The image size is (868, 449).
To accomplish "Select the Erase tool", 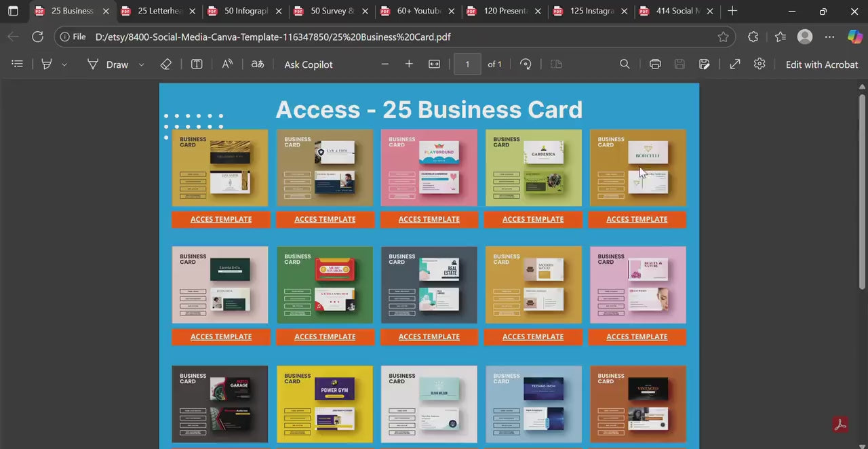I will 166,64.
